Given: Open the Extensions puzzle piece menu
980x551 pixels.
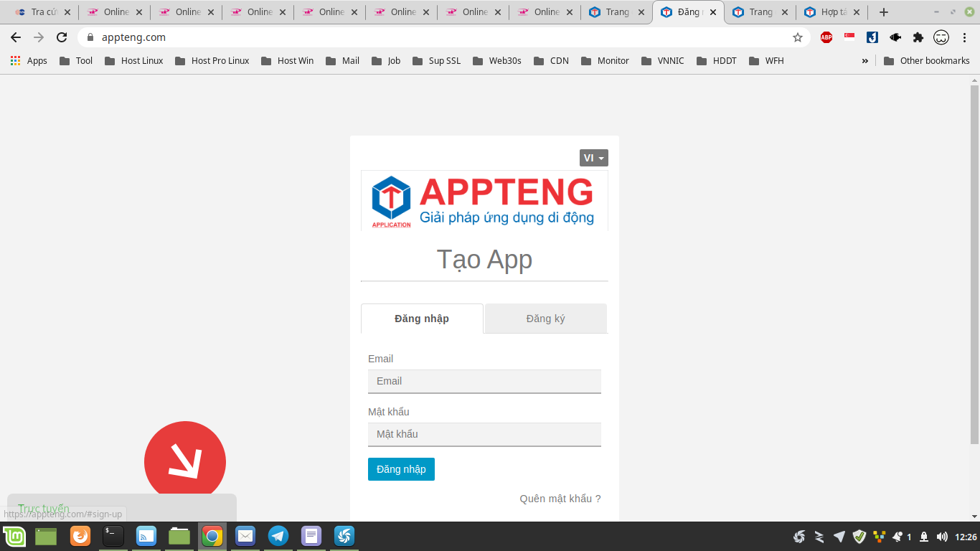Looking at the screenshot, I should (x=918, y=37).
